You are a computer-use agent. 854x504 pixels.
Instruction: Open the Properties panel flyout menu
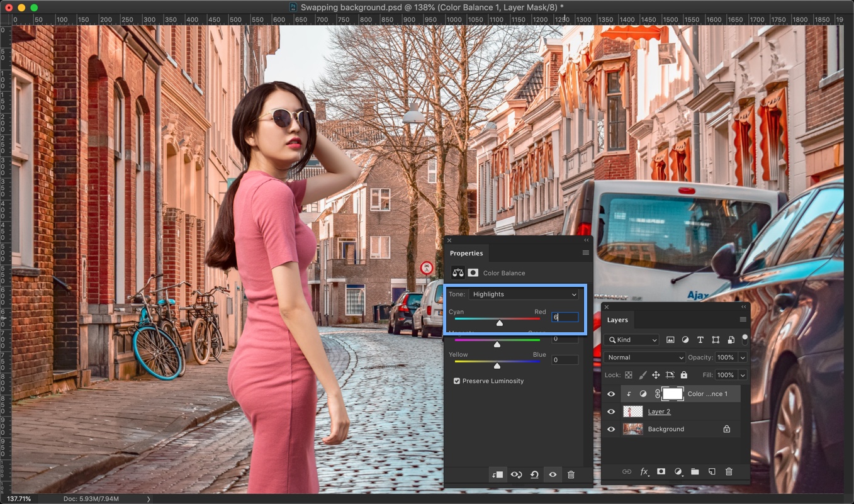[585, 253]
